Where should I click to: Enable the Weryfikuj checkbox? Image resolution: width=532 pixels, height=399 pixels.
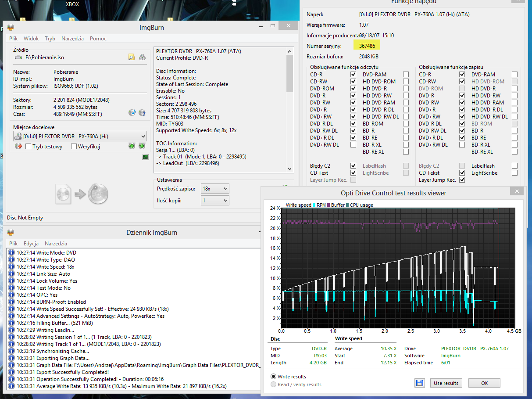[74, 147]
